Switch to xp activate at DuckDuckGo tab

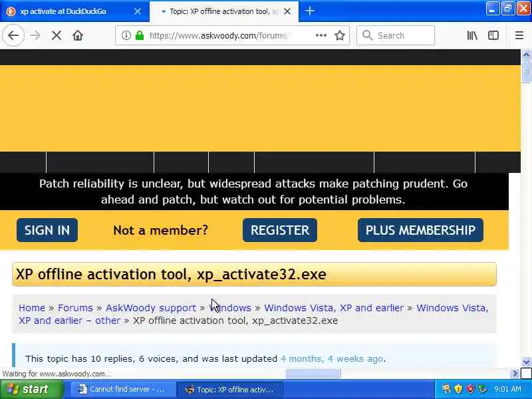(x=74, y=11)
